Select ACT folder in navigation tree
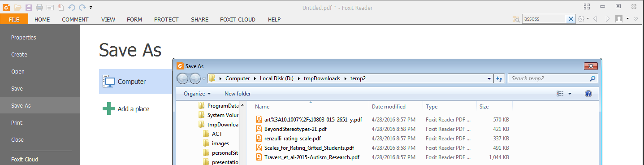 coord(212,134)
